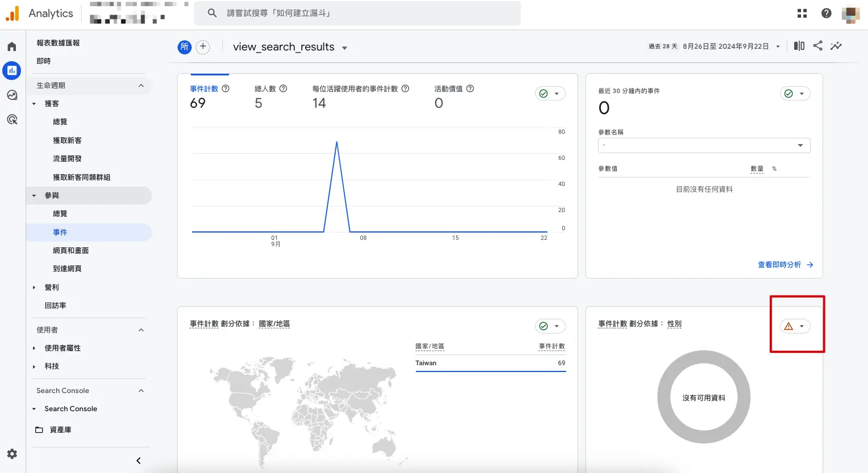
Task: Click the 國家/地區 dimension link
Action: coord(275,324)
